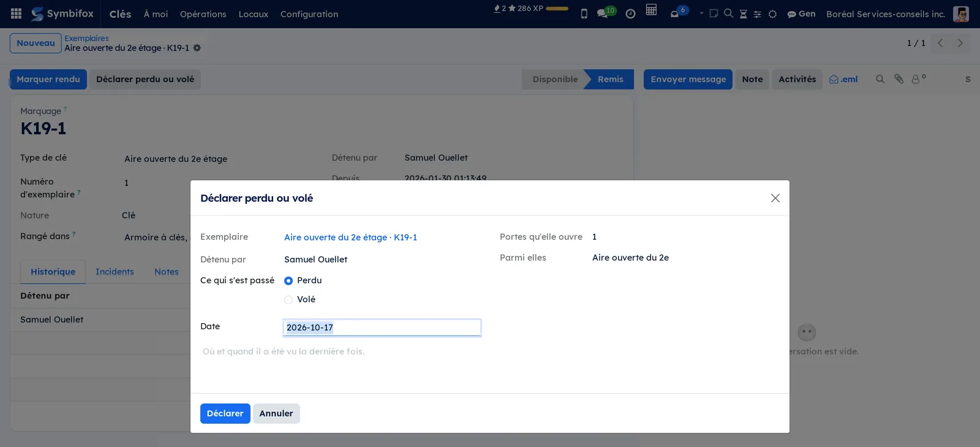Open the calculator icon in navbar
This screenshot has height=447, width=980.
click(651, 10)
